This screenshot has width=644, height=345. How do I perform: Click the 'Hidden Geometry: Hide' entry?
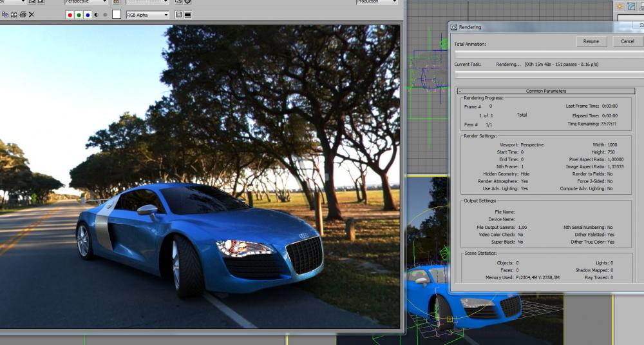[506, 174]
